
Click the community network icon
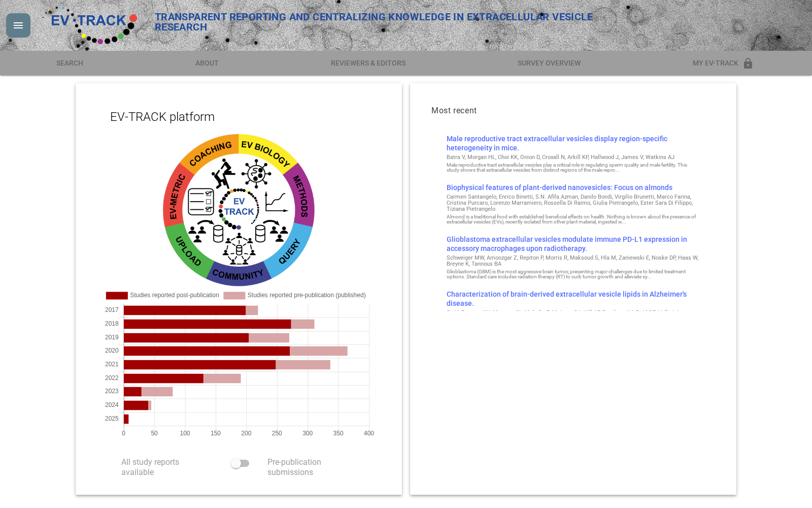tap(239, 249)
